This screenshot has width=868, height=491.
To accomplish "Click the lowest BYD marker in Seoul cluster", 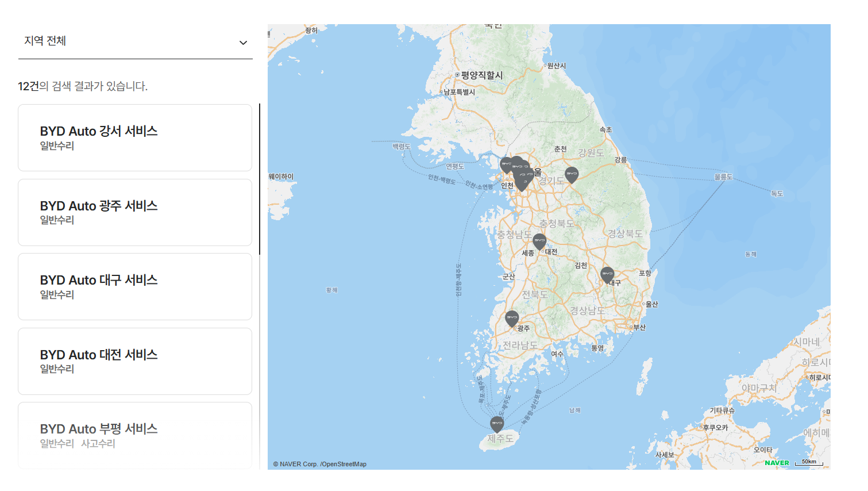I will (x=521, y=184).
